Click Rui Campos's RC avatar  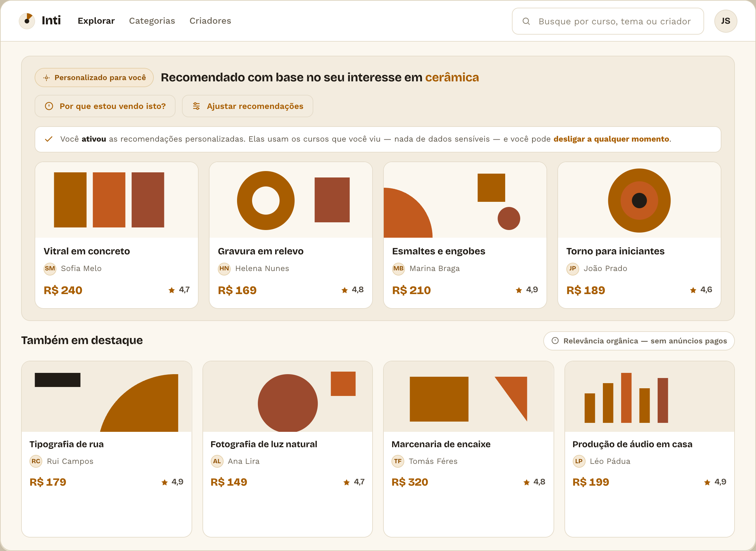[x=36, y=462]
